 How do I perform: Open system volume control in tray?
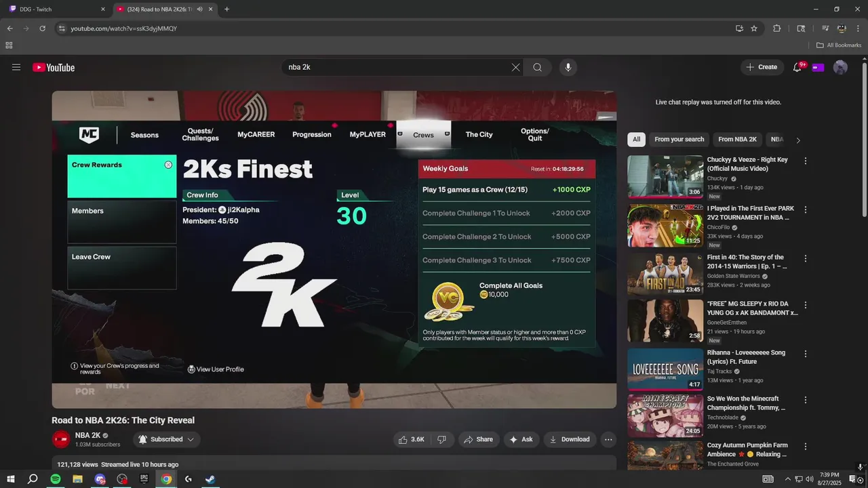(x=809, y=479)
